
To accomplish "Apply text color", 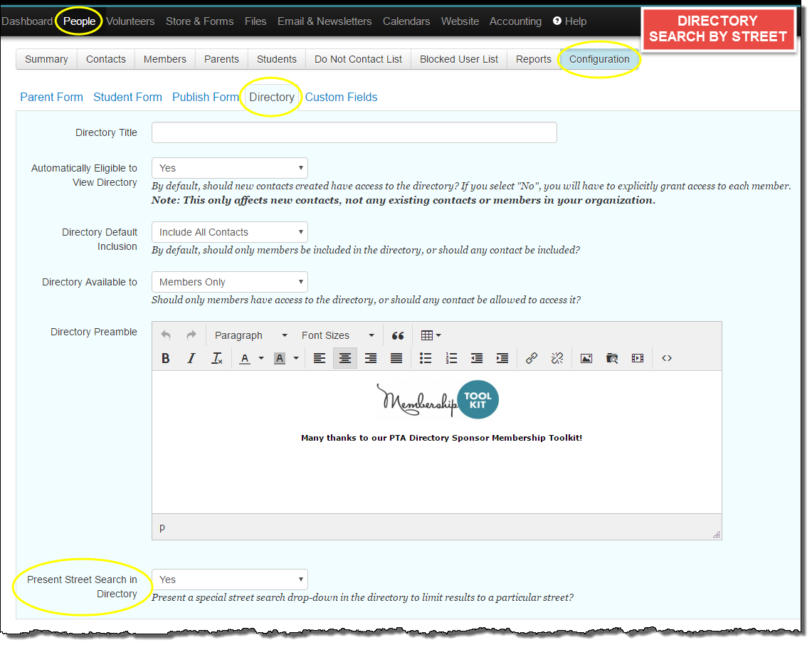I will tap(245, 358).
